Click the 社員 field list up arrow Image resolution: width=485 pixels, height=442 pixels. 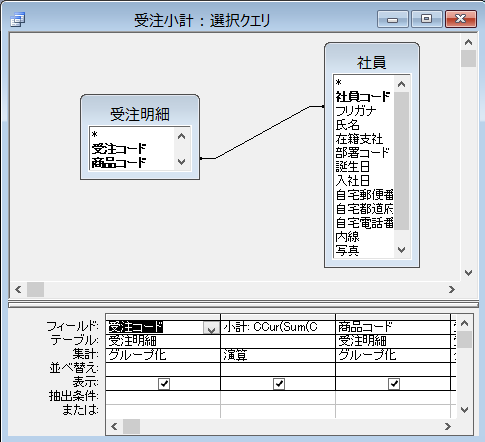coord(401,84)
